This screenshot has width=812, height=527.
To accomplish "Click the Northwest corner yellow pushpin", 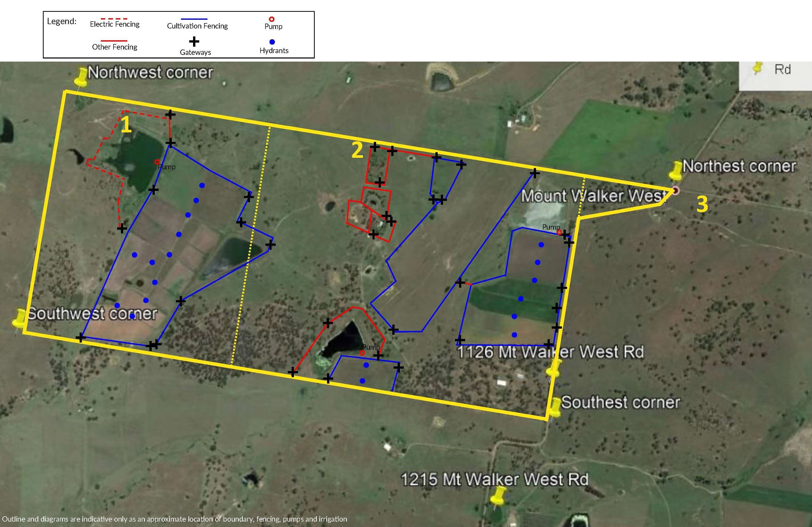I will click(81, 77).
